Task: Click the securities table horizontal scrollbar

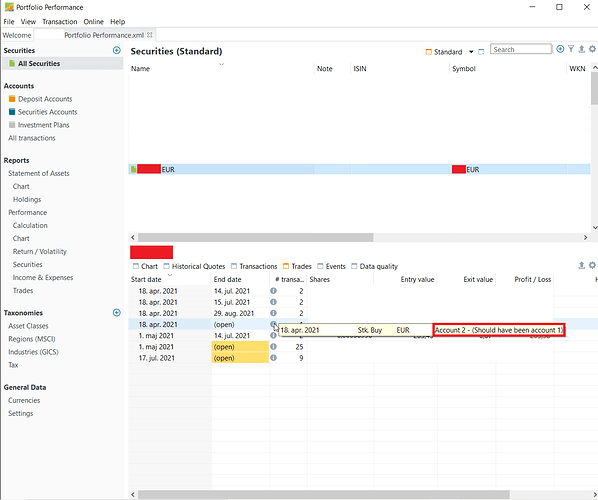Action: pos(256,237)
